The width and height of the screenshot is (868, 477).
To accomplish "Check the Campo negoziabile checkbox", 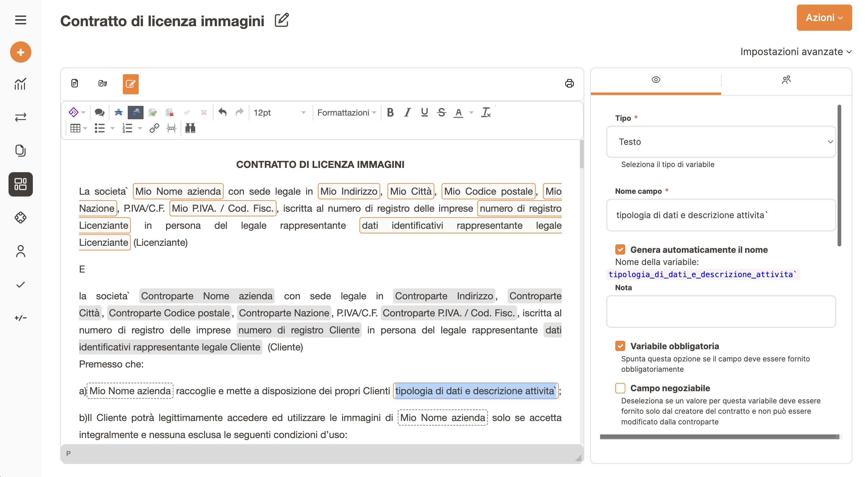I will (620, 388).
